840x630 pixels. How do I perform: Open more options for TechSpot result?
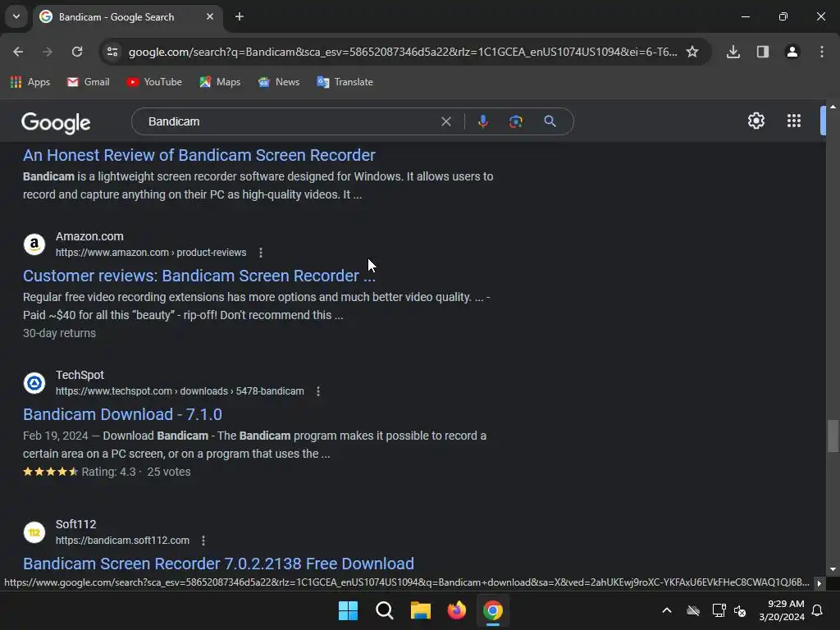pyautogui.click(x=318, y=391)
